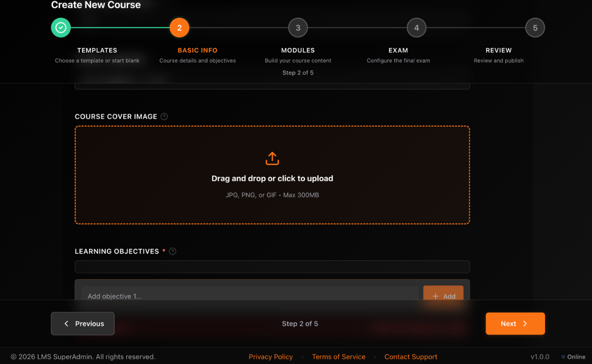This screenshot has height=364, width=592.
Task: Click the help icon beside Learning Objectives
Action: pyautogui.click(x=173, y=251)
